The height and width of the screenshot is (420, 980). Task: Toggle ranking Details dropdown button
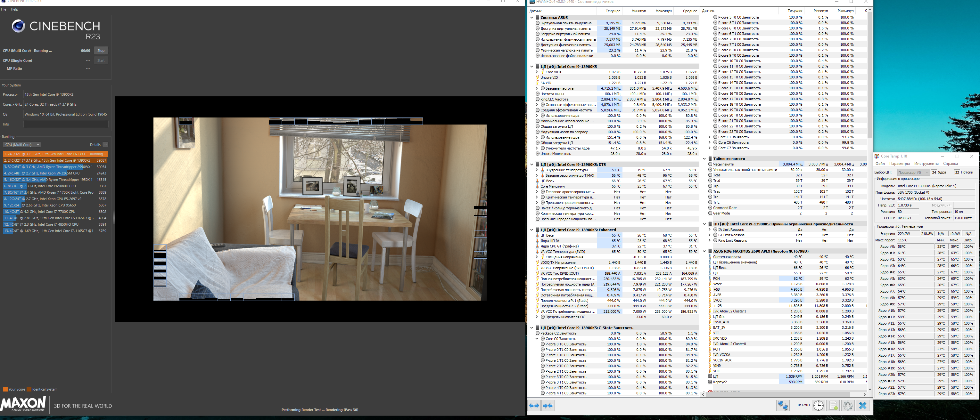coord(105,145)
